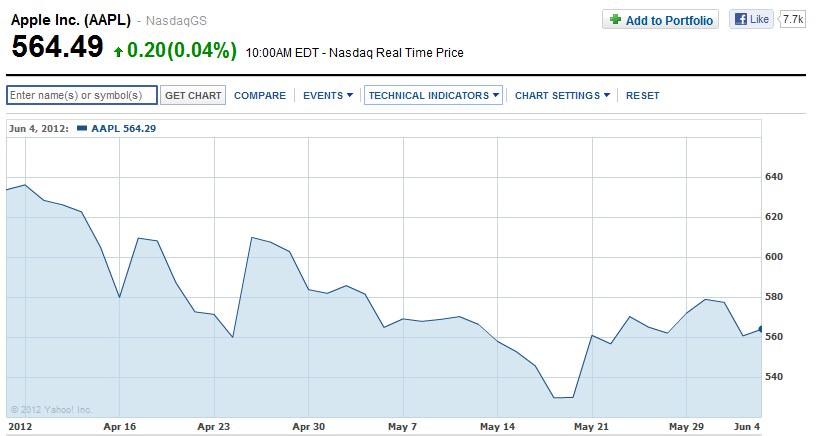The image size is (822, 436).
Task: Click the chart endpoint marker dot
Action: (x=760, y=329)
